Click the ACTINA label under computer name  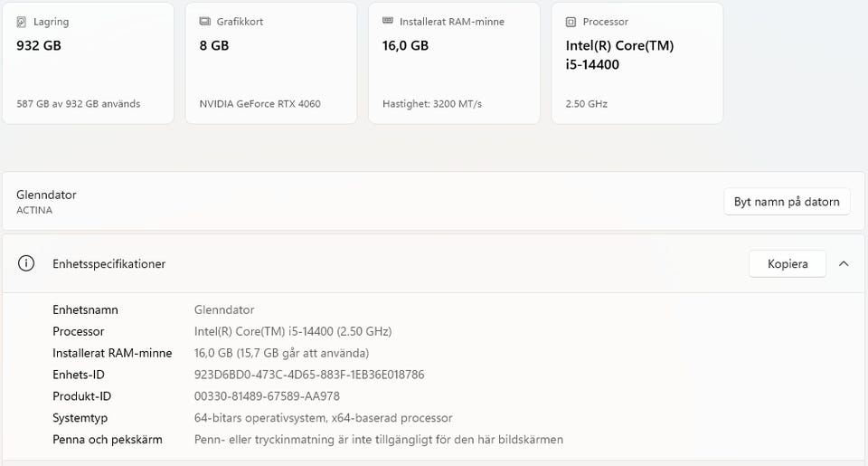pyautogui.click(x=34, y=211)
